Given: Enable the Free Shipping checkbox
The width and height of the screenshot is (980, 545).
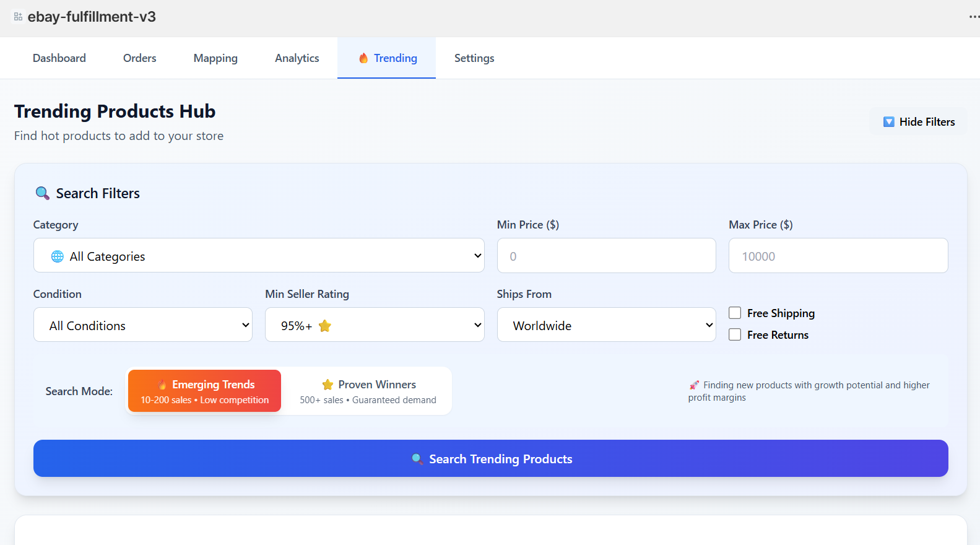Looking at the screenshot, I should click(735, 313).
